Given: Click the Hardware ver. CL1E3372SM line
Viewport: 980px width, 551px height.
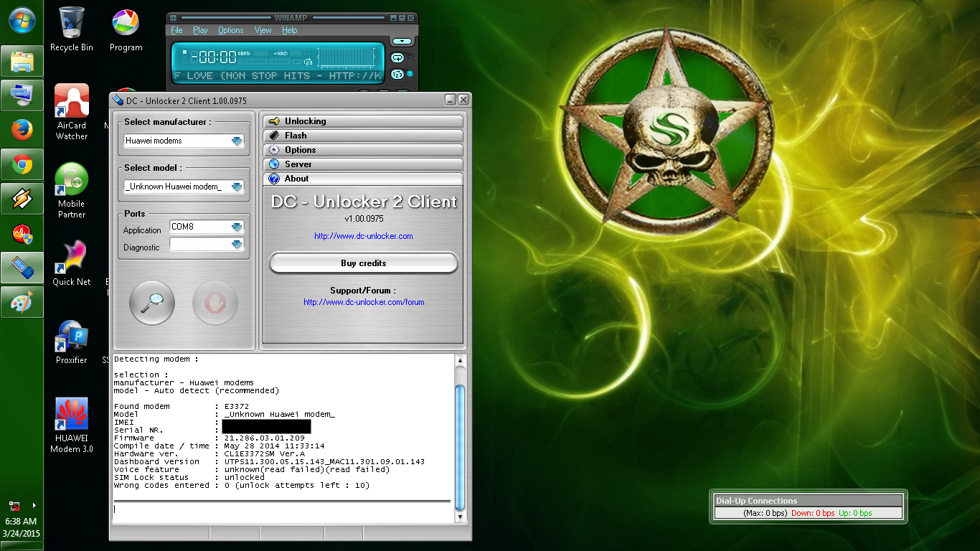Looking at the screenshot, I should (x=209, y=453).
